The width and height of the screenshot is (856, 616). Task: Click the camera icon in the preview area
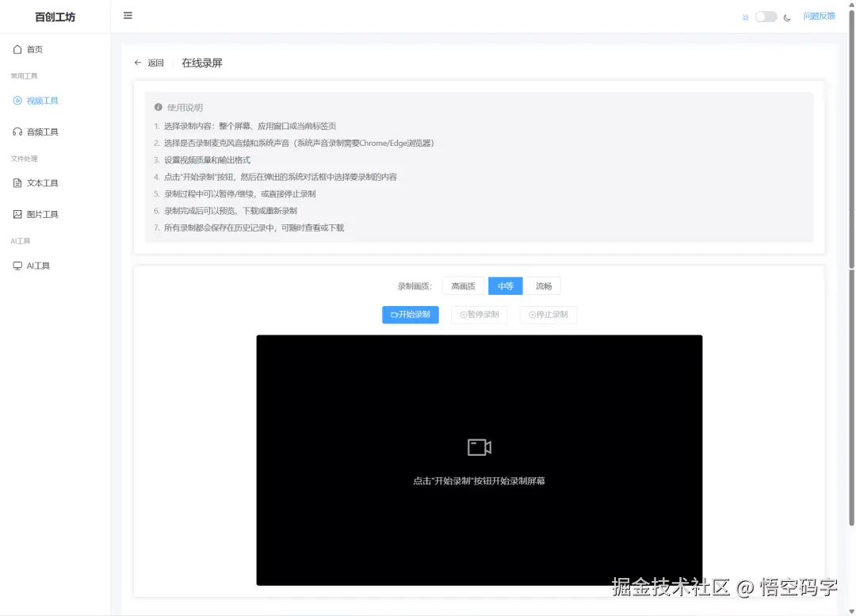479,446
